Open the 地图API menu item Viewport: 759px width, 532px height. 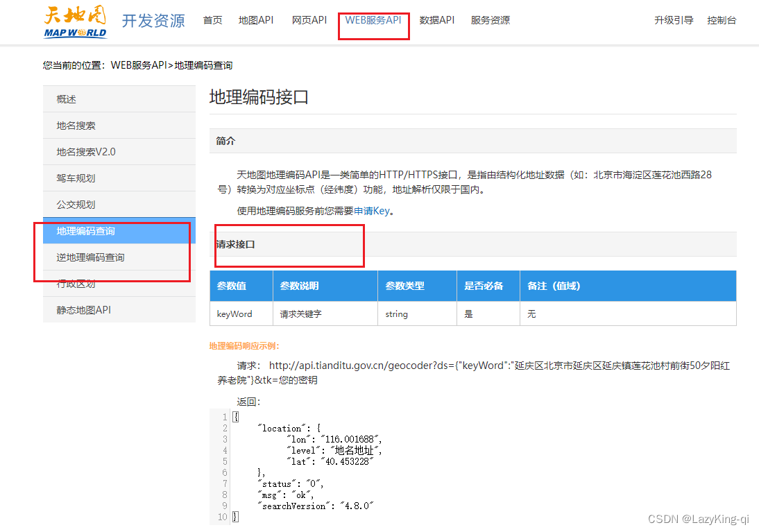pos(256,20)
